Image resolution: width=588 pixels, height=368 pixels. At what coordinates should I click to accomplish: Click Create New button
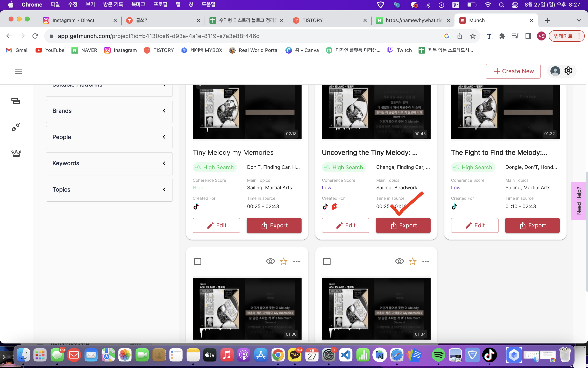pyautogui.click(x=513, y=71)
